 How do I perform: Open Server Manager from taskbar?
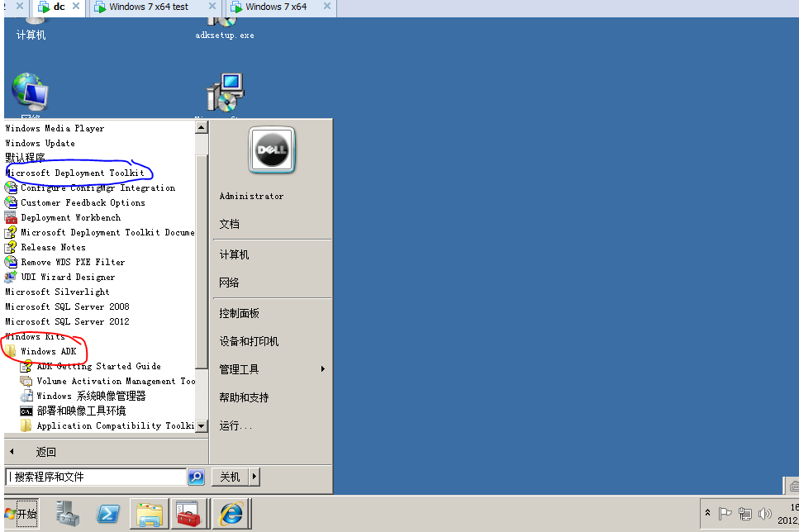(68, 513)
